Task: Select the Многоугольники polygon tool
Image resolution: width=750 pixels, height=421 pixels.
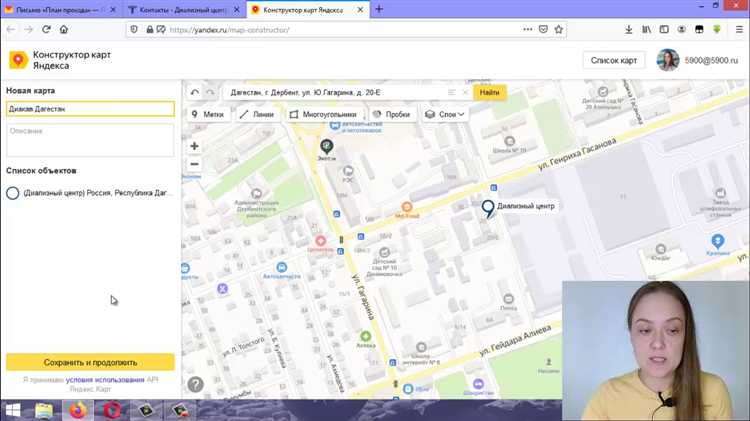Action: coord(322,114)
